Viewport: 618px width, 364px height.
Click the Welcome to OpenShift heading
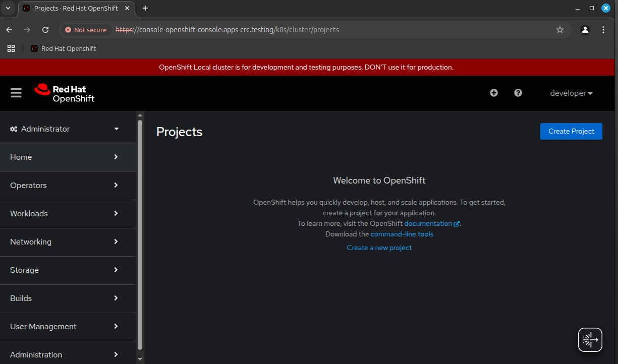point(379,180)
